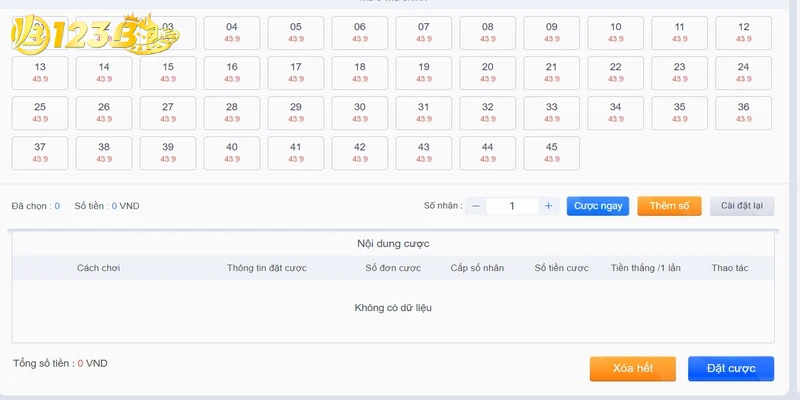The image size is (800, 400).
Task: Choose the 33 number box
Action: (x=552, y=113)
